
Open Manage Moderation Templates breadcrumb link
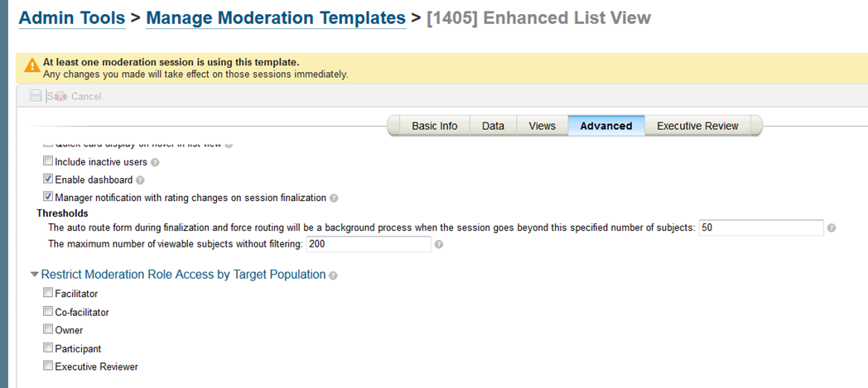pyautogui.click(x=276, y=18)
